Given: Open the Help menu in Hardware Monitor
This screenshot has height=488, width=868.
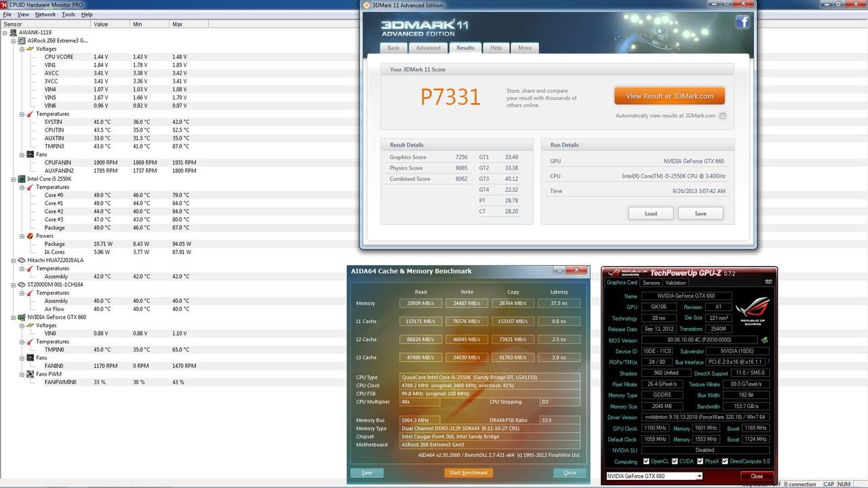Looking at the screenshot, I should coord(87,14).
